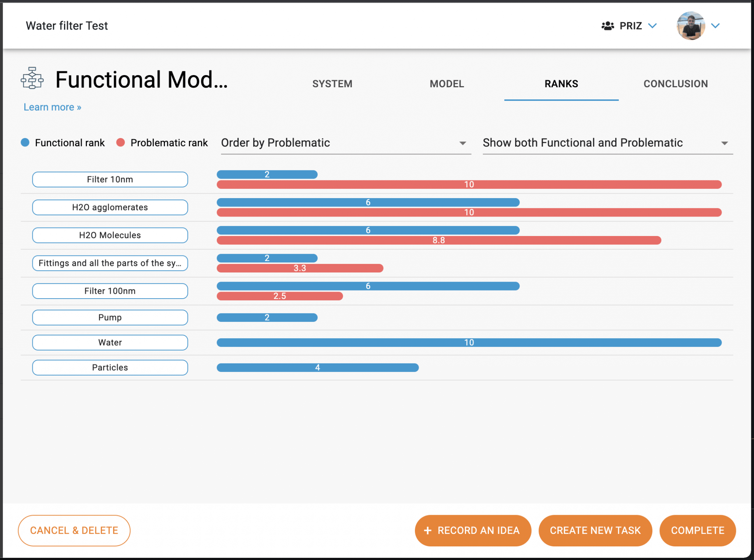Open the Show both Functional and Problematic dropdown

coord(724,143)
